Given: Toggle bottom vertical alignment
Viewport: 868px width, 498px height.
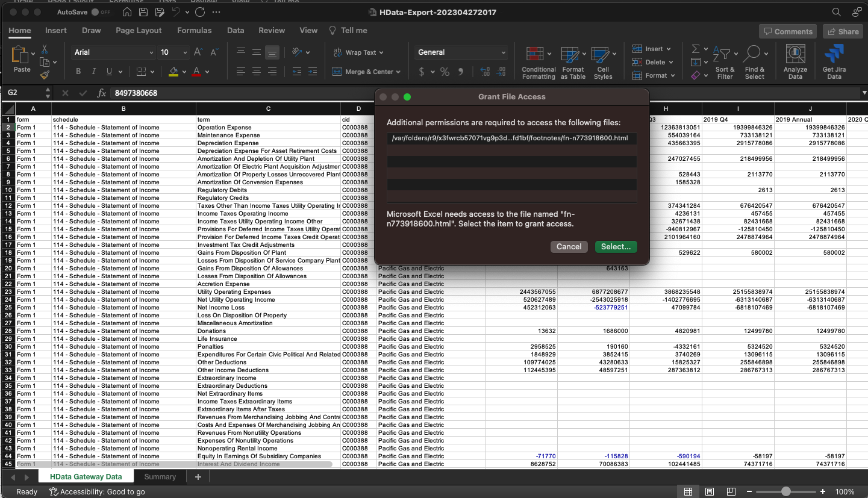Looking at the screenshot, I should [272, 52].
